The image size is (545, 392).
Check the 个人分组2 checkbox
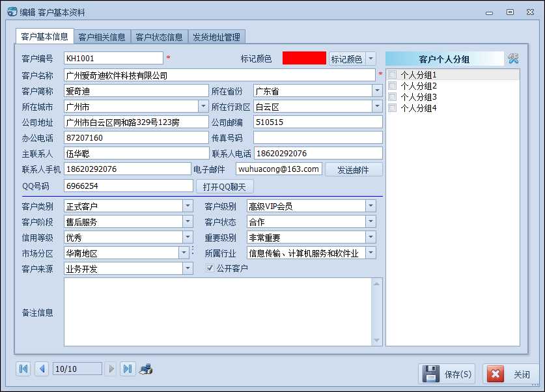tap(393, 86)
